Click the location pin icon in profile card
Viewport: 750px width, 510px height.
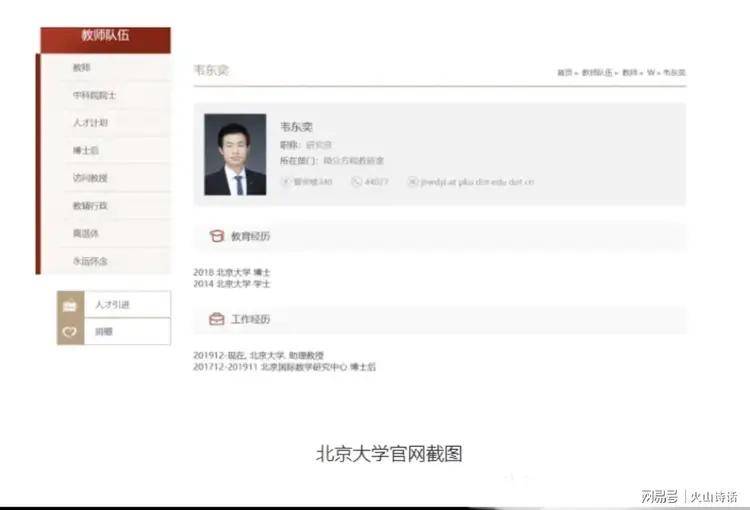coord(286,182)
